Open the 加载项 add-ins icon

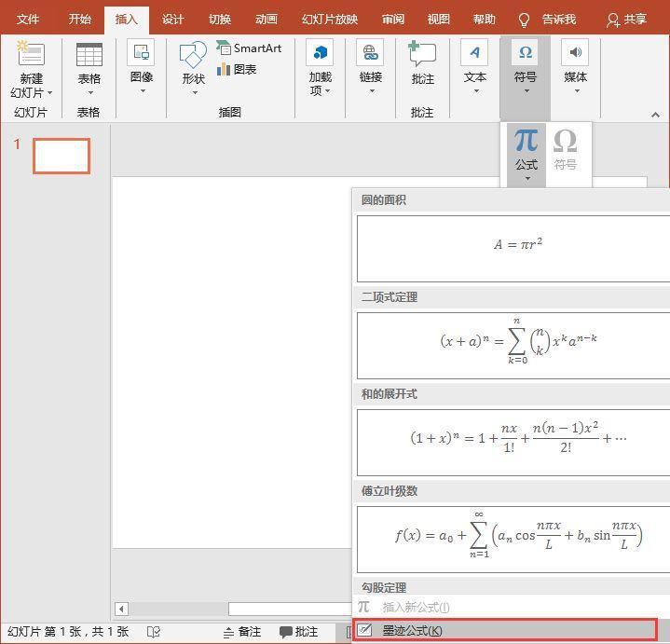pos(320,52)
